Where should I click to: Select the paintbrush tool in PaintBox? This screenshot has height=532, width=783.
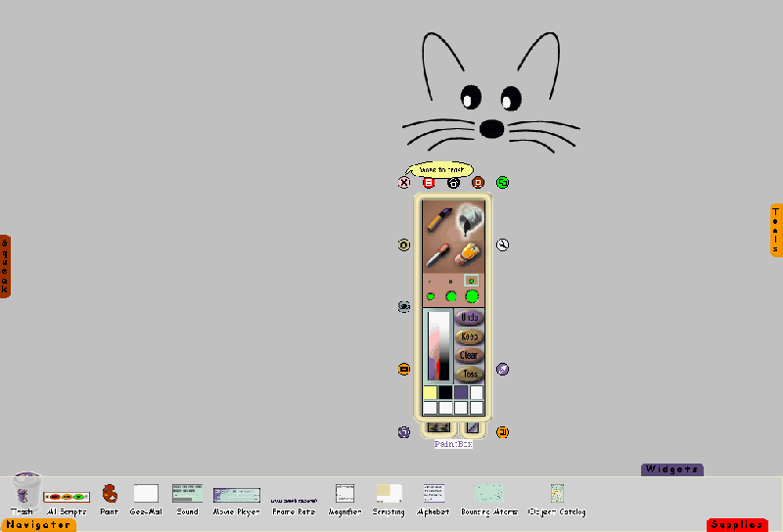click(x=438, y=218)
